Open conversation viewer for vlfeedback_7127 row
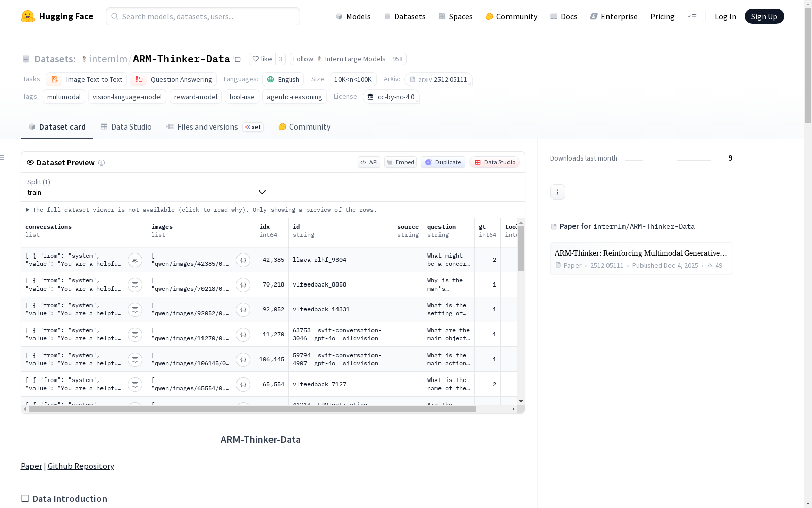 135,384
